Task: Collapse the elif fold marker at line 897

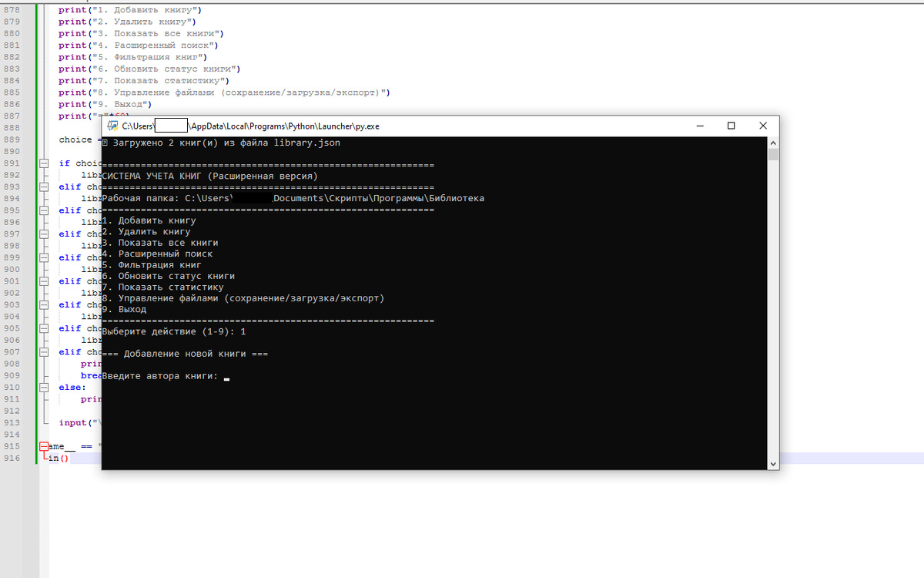Action: (44, 234)
